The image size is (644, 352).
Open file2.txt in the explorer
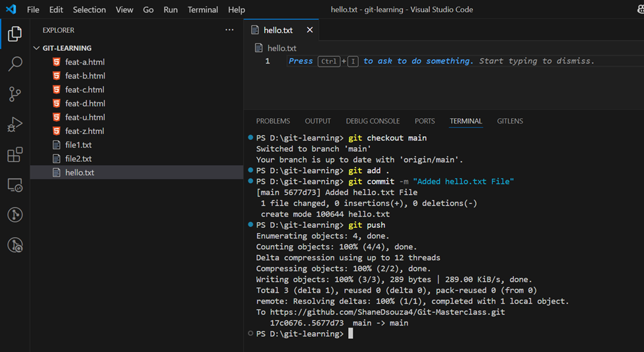(x=137, y=159)
